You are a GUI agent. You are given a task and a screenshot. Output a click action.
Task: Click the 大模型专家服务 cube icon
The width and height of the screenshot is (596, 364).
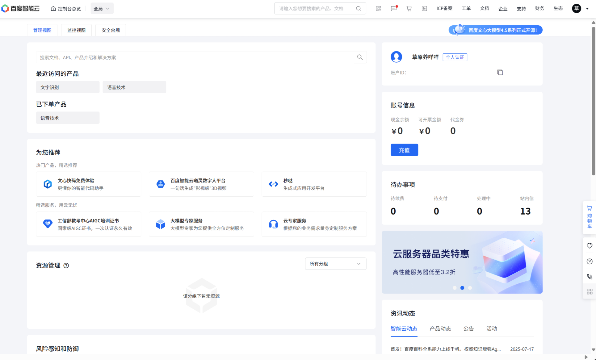161,224
